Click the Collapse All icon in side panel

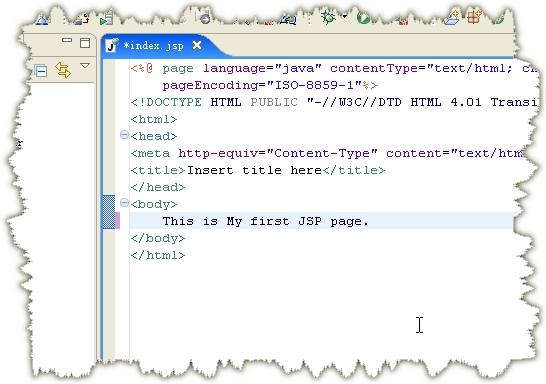click(x=41, y=71)
